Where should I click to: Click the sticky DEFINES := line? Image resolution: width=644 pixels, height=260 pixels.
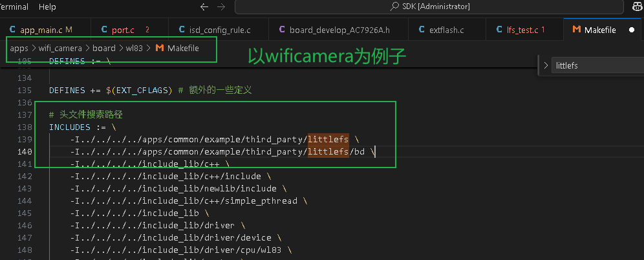coord(80,61)
